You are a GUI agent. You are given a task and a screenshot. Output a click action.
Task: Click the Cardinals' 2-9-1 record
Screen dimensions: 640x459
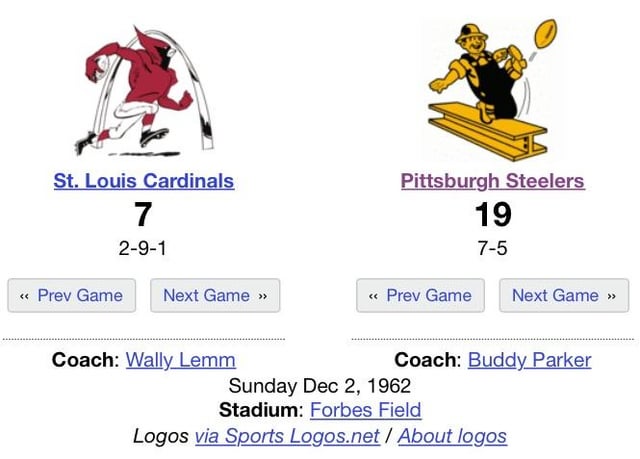[x=143, y=247]
